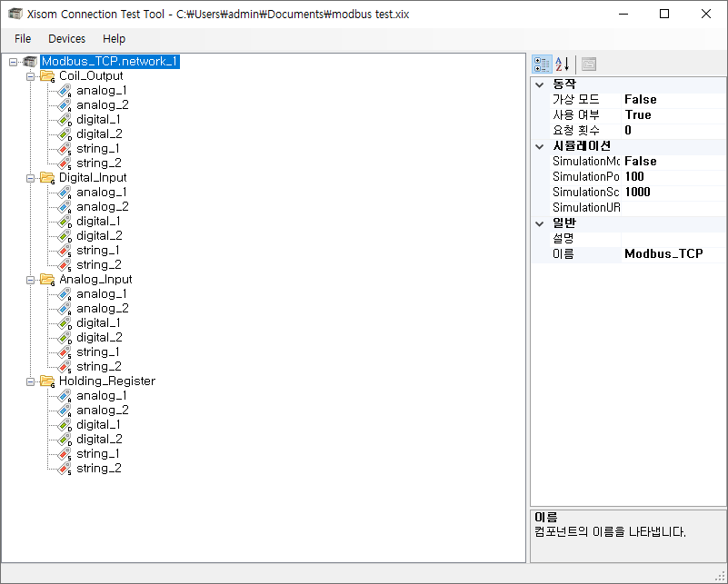
Task: Click digital_2 tag icon under Analog_Input
Action: 65,338
